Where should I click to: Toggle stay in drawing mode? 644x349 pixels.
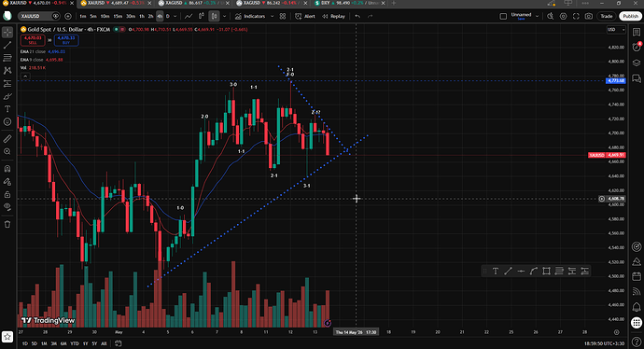(x=7, y=181)
